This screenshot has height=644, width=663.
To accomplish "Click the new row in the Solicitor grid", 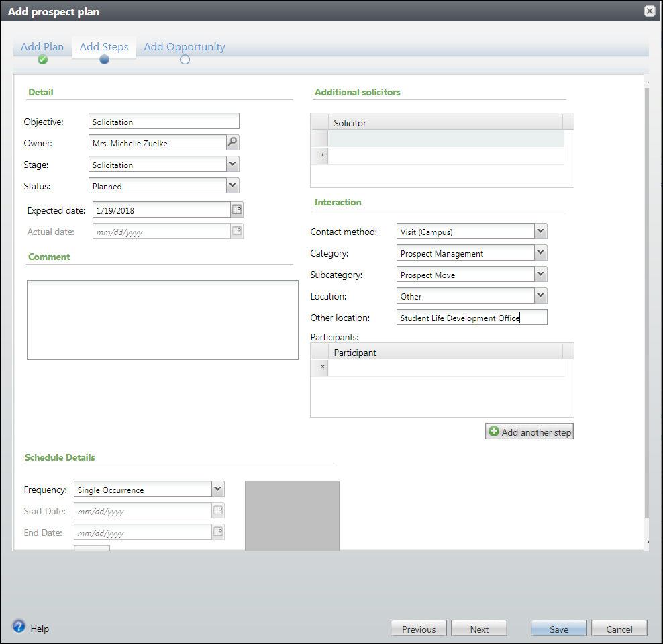I will [446, 155].
